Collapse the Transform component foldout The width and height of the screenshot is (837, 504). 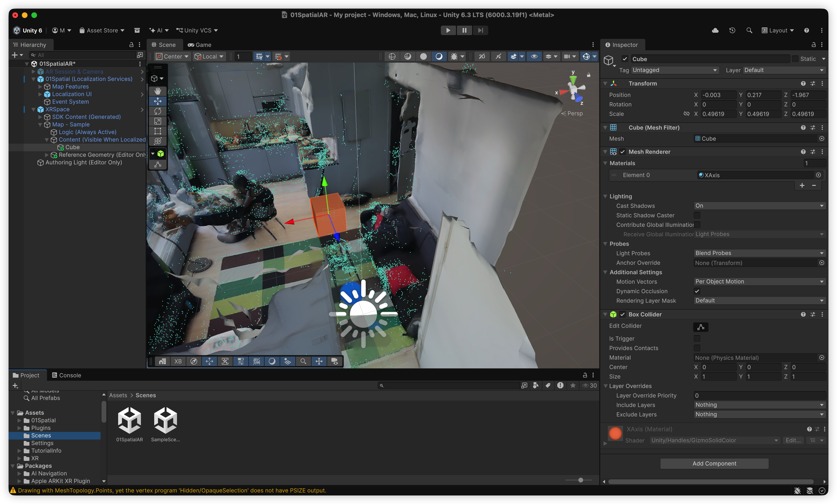[605, 83]
